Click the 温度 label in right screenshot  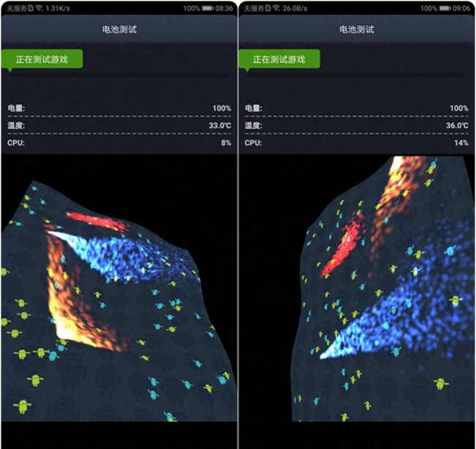tap(253, 125)
